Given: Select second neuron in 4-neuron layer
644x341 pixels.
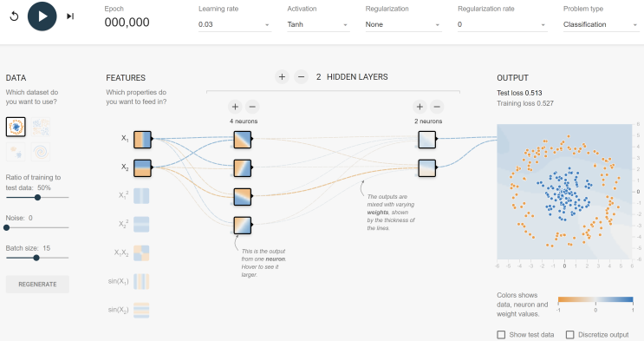Looking at the screenshot, I should point(243,168).
